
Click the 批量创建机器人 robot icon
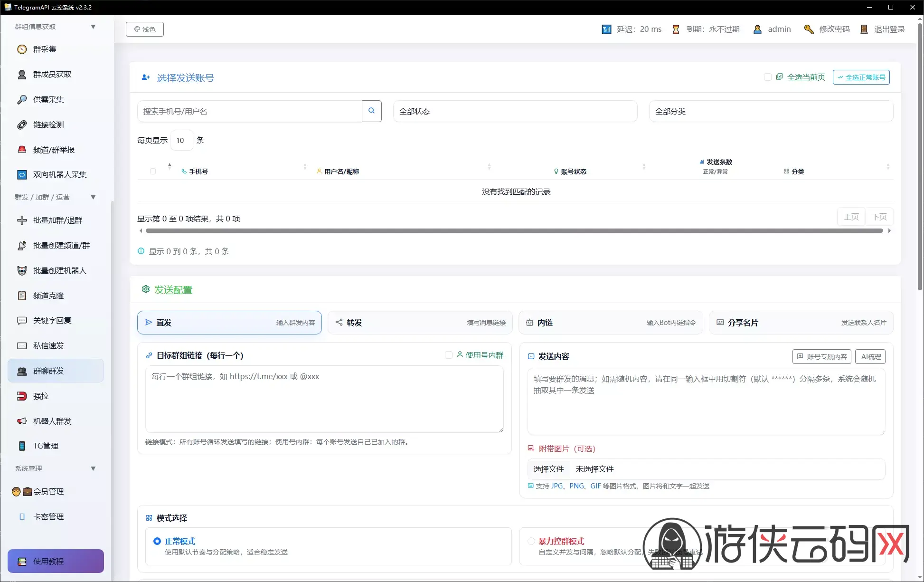point(22,271)
